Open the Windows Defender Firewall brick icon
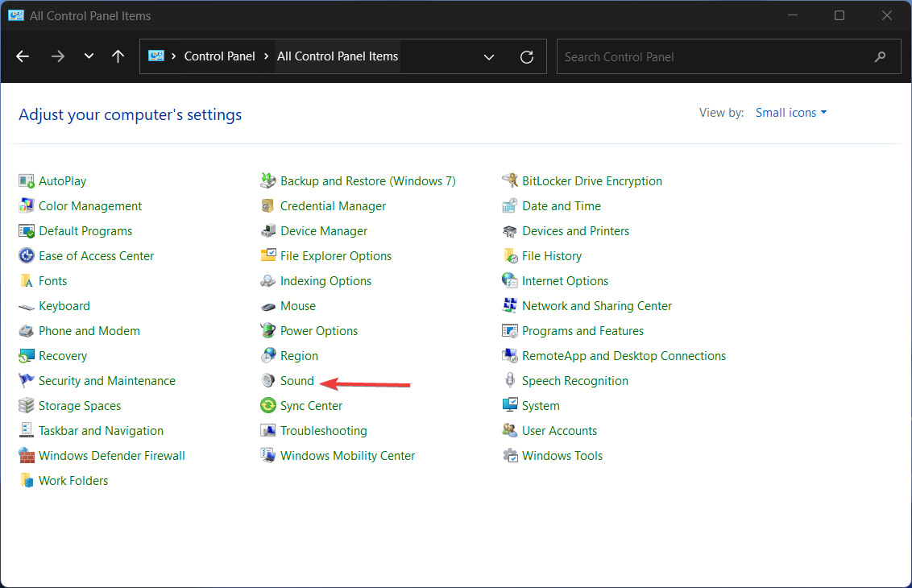This screenshot has width=912, height=588. pyautogui.click(x=26, y=456)
